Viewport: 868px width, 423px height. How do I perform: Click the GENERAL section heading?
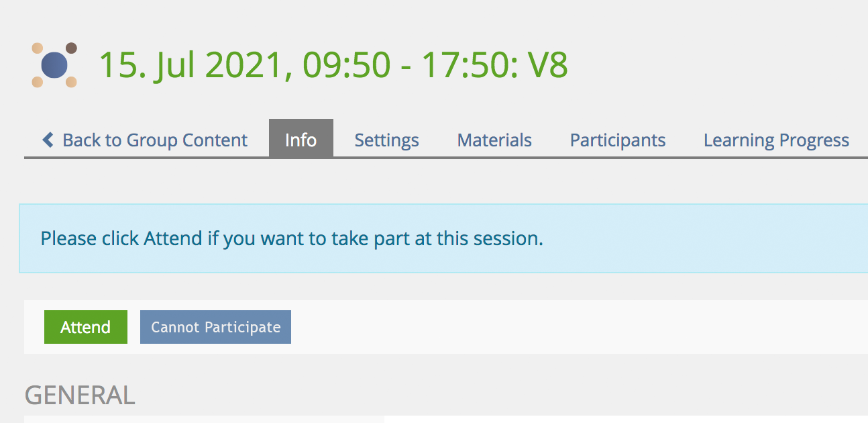click(x=80, y=395)
